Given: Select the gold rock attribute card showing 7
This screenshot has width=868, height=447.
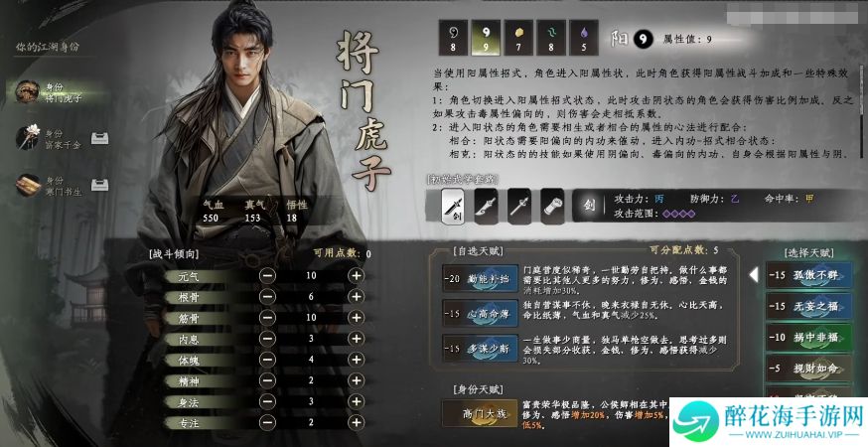Looking at the screenshot, I should pyautogui.click(x=518, y=38).
